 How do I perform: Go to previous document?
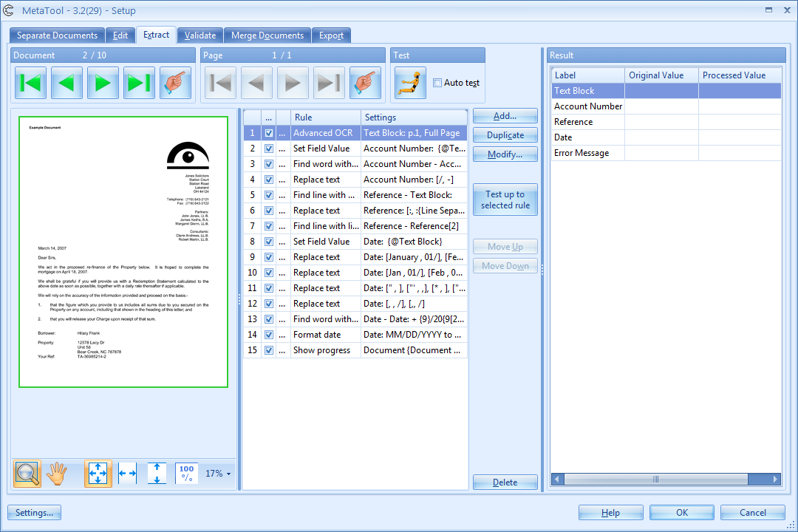coord(66,83)
